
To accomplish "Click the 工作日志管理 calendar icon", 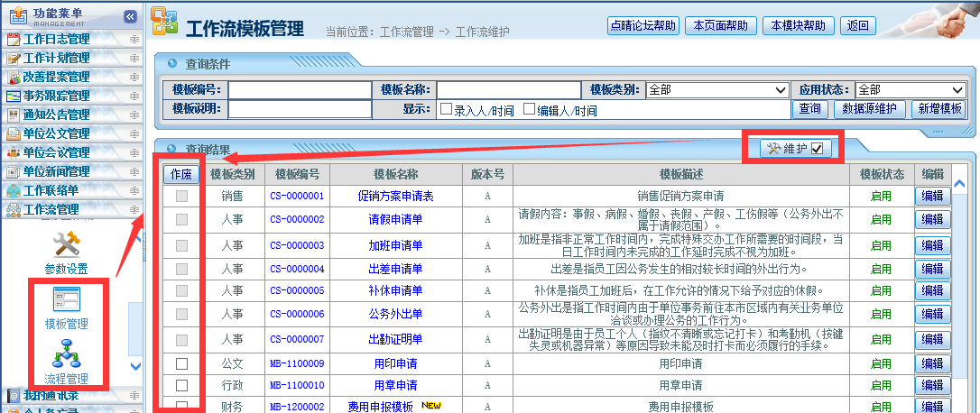I will click(14, 39).
